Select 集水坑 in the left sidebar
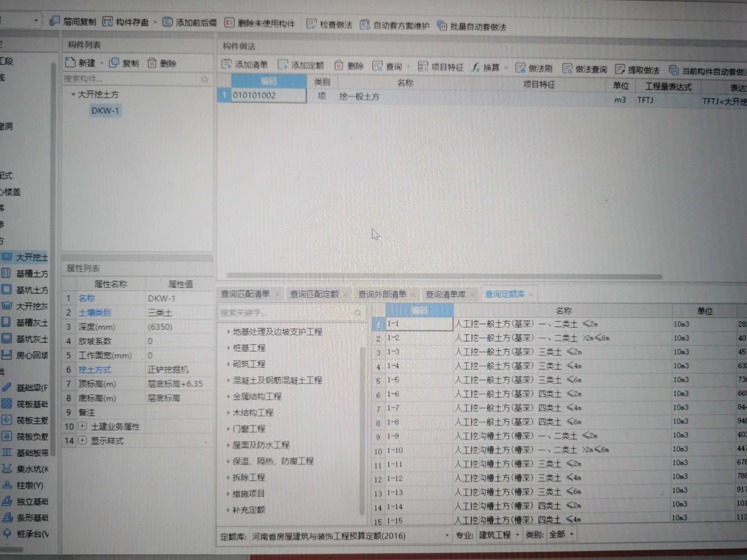Viewport: 747px width, 560px height. pos(25,469)
